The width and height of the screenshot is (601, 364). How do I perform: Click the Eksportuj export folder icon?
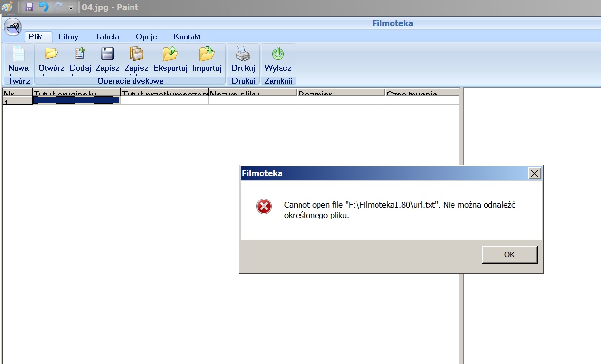(170, 54)
